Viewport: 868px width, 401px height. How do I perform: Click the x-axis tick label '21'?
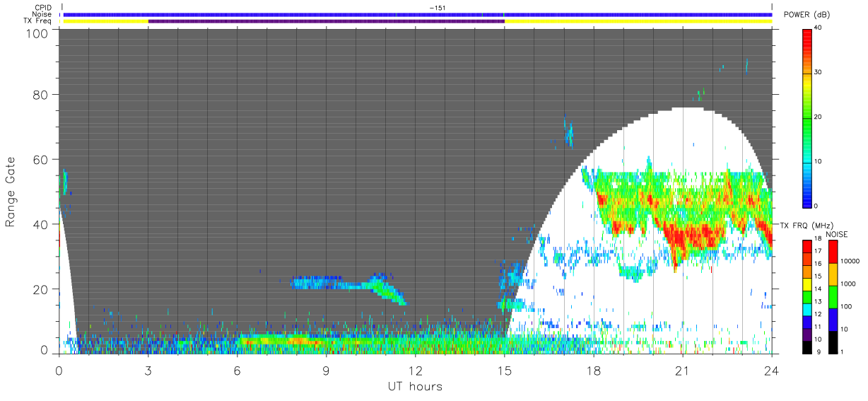(x=682, y=370)
